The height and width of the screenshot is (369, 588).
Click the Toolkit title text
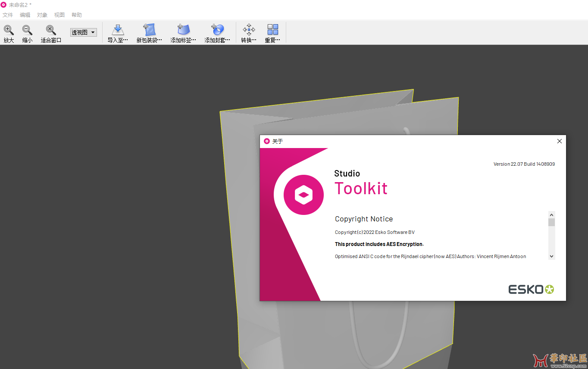361,189
